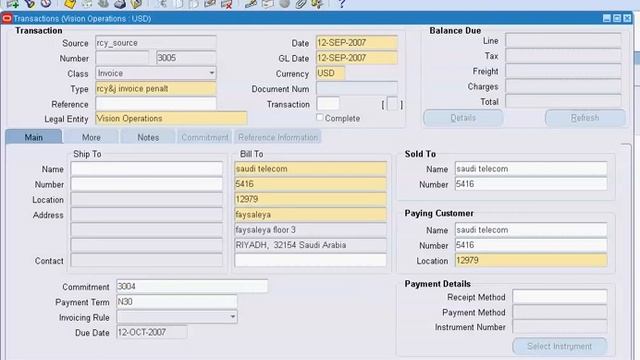Open the Invoicing Rule dropdown

[x=233, y=317]
